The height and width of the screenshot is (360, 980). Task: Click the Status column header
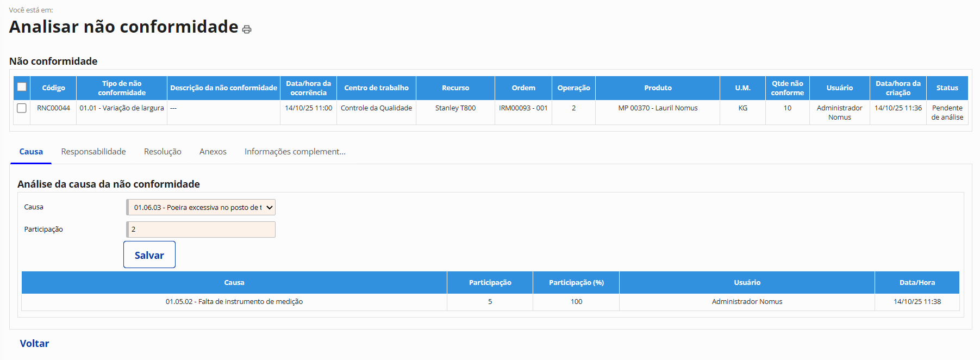[x=947, y=88]
